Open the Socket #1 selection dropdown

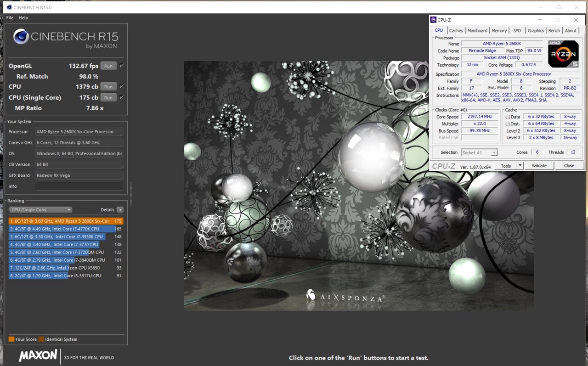(x=480, y=152)
